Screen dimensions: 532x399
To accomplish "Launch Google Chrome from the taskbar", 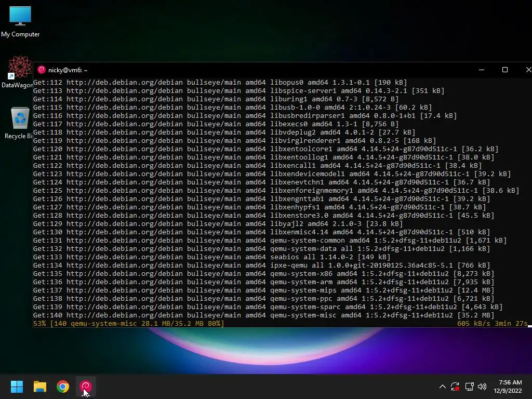I will (x=63, y=387).
